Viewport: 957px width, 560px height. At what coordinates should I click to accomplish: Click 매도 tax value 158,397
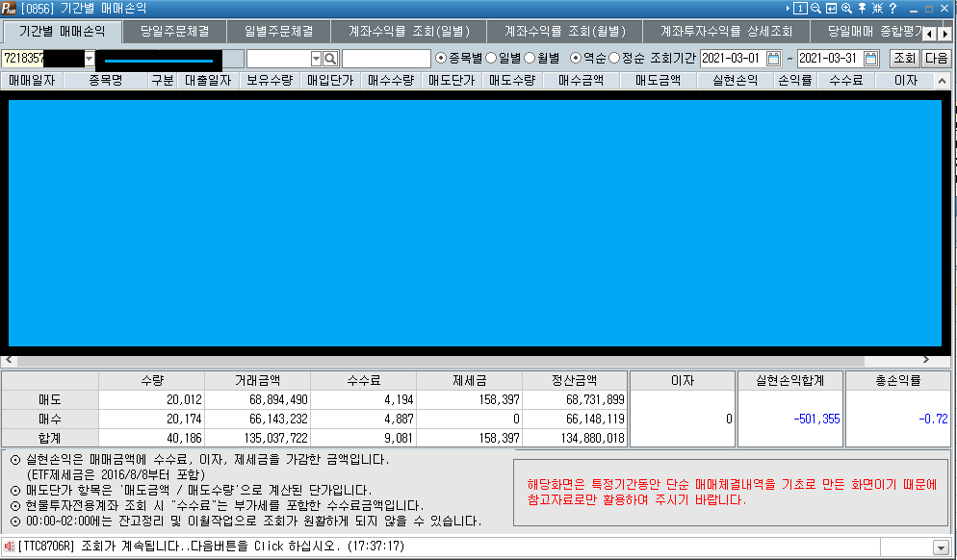(x=499, y=400)
